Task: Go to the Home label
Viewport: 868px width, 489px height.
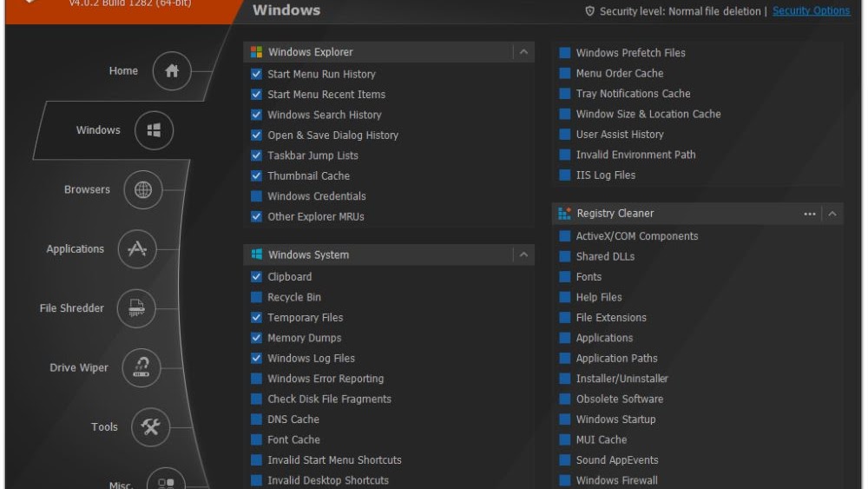Action: click(x=123, y=71)
